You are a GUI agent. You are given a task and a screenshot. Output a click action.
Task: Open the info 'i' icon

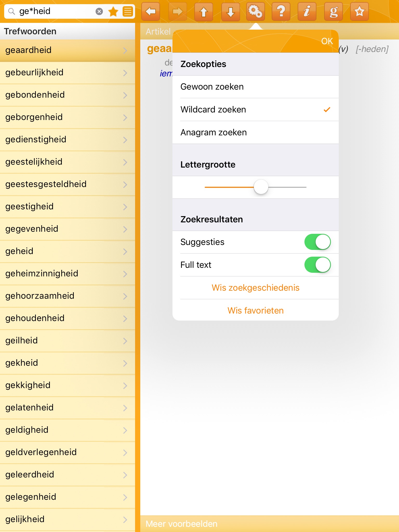[307, 11]
